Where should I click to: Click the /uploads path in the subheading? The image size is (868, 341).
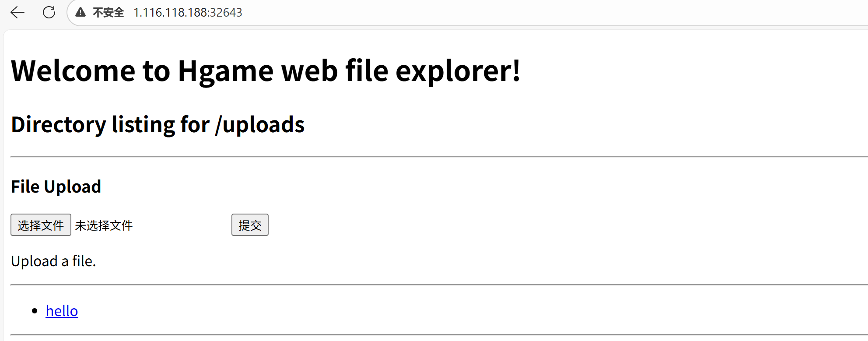tap(260, 125)
